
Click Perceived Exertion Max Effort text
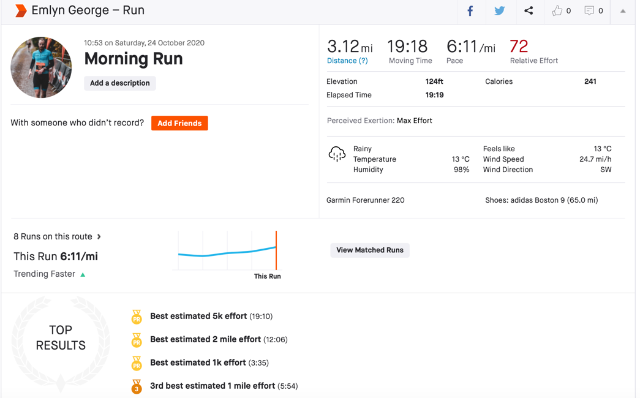pyautogui.click(x=380, y=120)
